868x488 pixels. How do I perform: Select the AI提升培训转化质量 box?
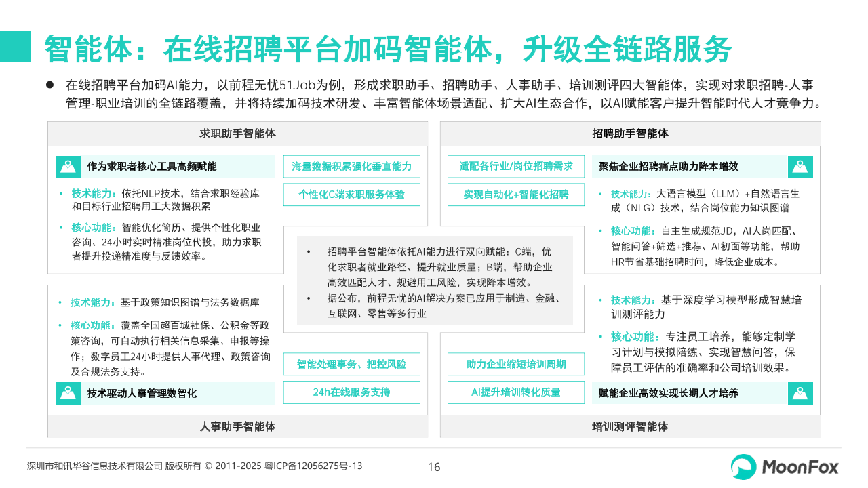coord(515,392)
